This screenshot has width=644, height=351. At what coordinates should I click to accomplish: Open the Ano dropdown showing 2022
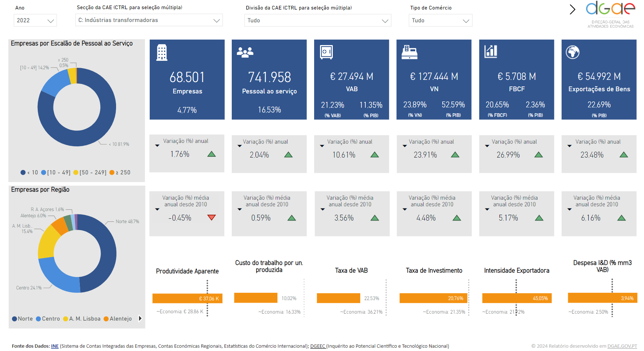[35, 21]
